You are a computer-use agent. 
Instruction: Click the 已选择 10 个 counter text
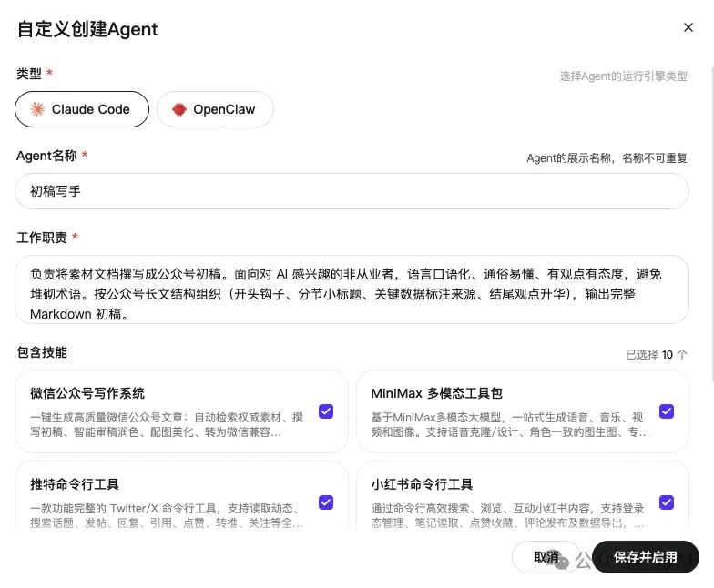point(656,355)
